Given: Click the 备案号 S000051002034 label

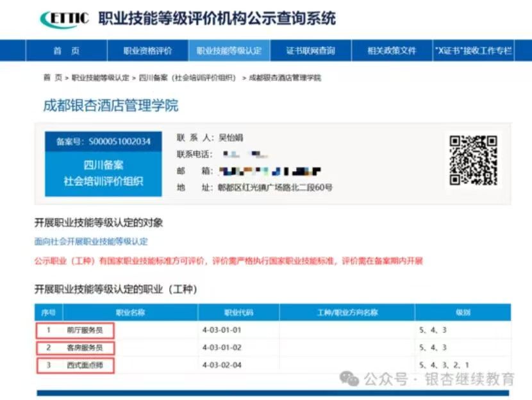Looking at the screenshot, I should click(103, 142).
